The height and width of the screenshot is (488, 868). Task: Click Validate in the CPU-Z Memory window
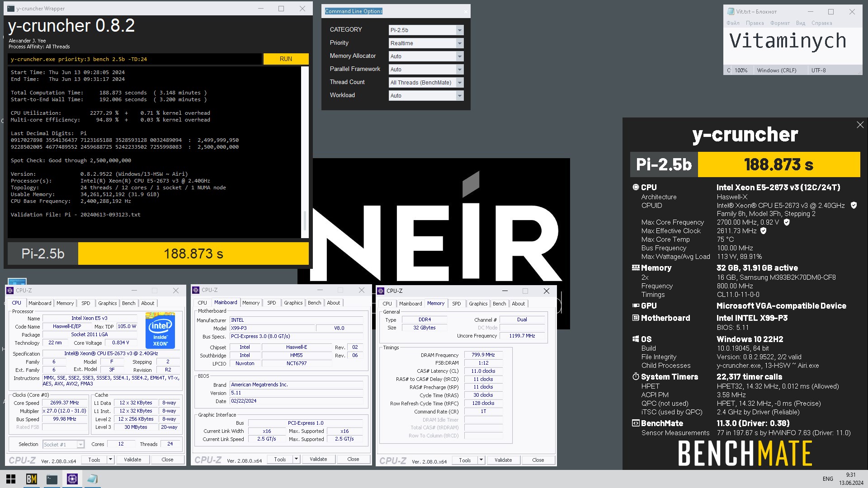(503, 460)
